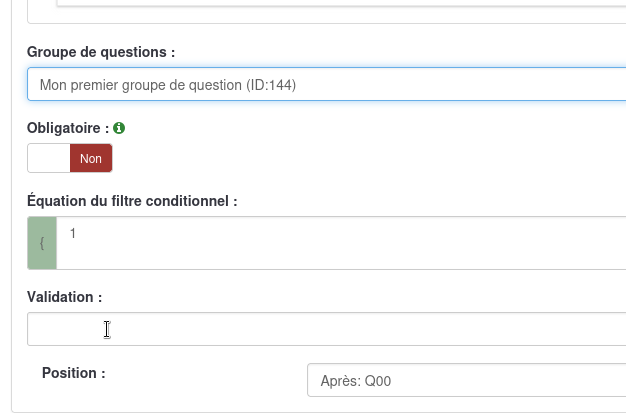The height and width of the screenshot is (413, 626).
Task: Click the green info icon beside Obligatoire
Action: pyautogui.click(x=119, y=128)
